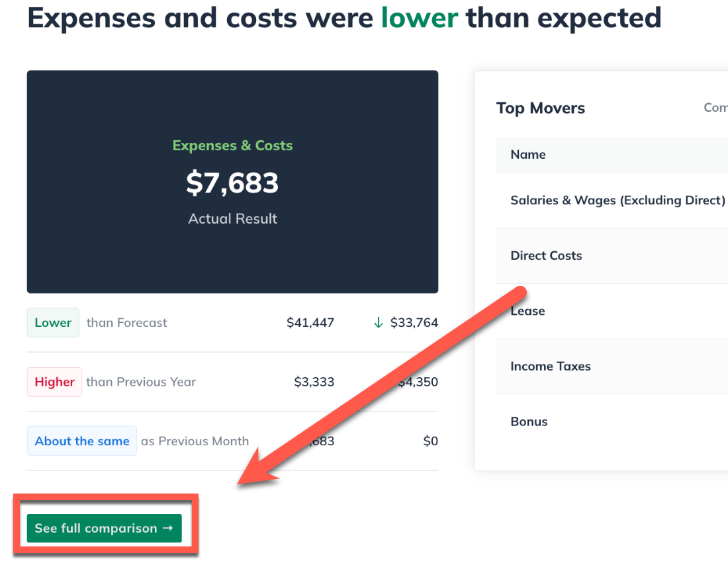This screenshot has height=561, width=728.
Task: Click the green word lower in the headline
Action: click(x=420, y=17)
